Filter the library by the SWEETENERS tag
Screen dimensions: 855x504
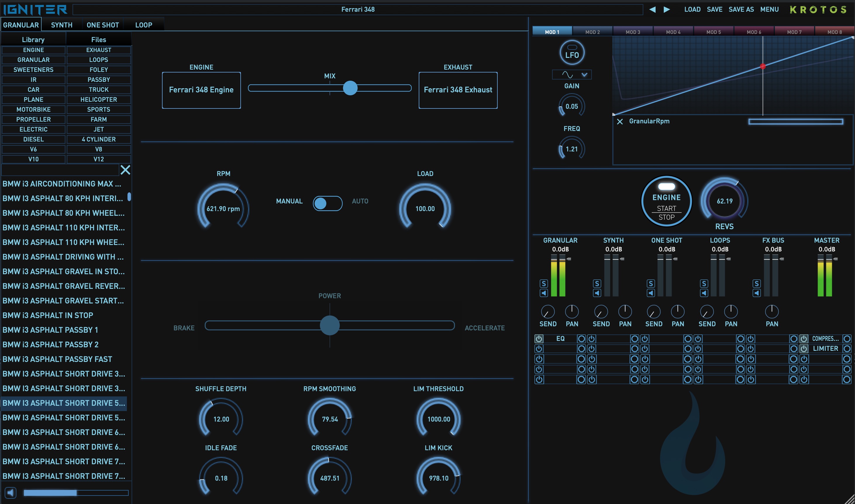(33, 70)
